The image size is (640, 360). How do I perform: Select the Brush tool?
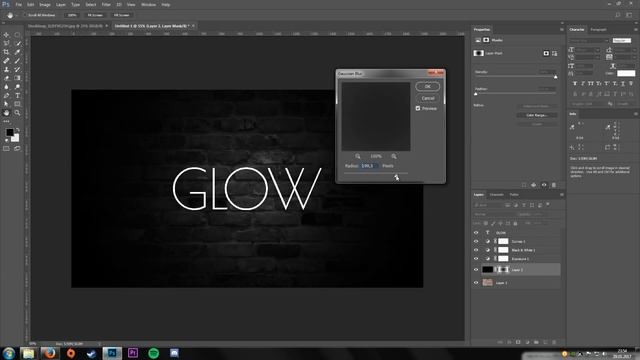17,61
